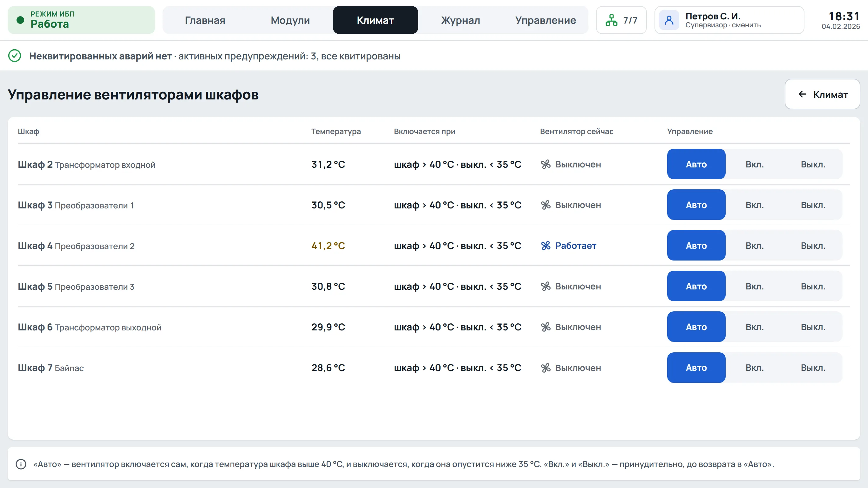Switch to the Модули tab
868x488 pixels.
(290, 20)
